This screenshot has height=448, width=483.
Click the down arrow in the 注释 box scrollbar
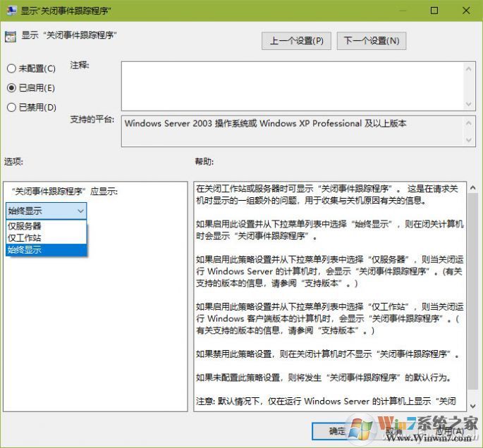pos(469,104)
